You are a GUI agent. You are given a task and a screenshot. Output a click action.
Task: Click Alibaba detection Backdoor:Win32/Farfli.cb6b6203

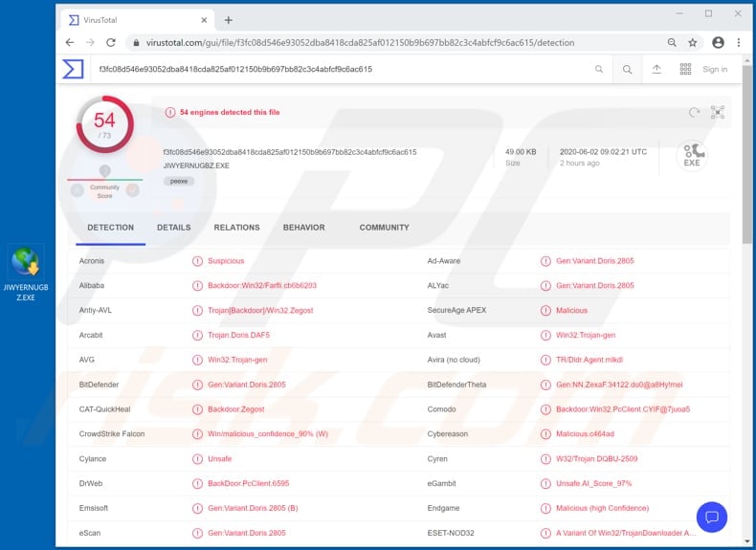tap(262, 285)
